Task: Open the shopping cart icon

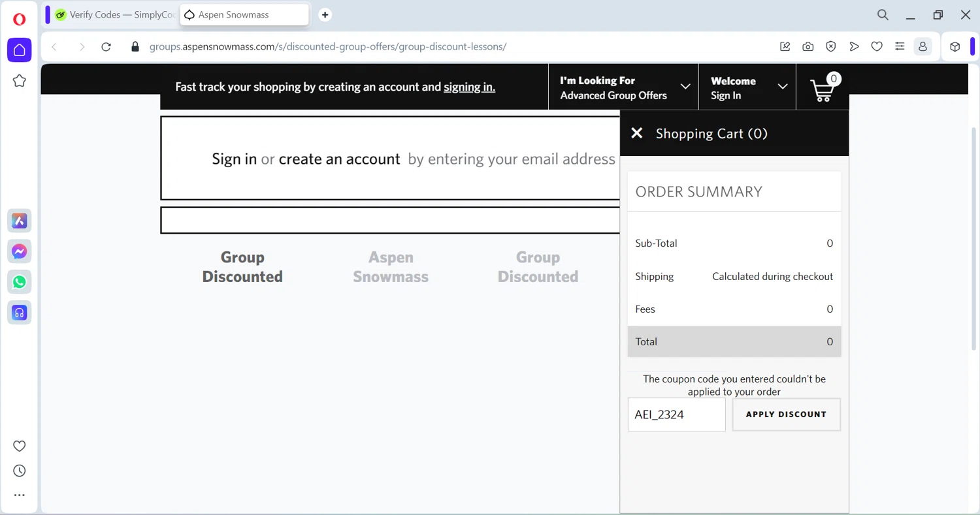Action: (823, 88)
